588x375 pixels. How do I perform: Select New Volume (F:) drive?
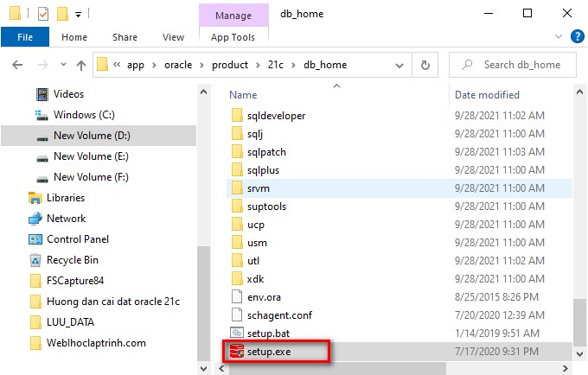91,177
